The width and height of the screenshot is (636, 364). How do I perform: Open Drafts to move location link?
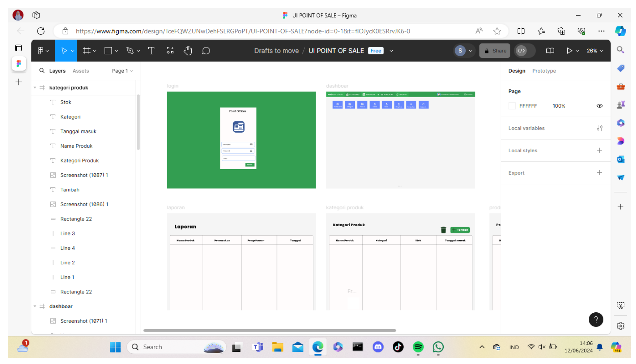click(x=276, y=51)
